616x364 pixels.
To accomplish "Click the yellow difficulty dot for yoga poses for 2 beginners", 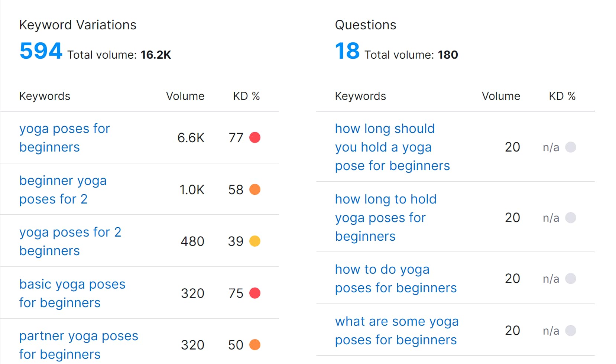I will click(255, 241).
